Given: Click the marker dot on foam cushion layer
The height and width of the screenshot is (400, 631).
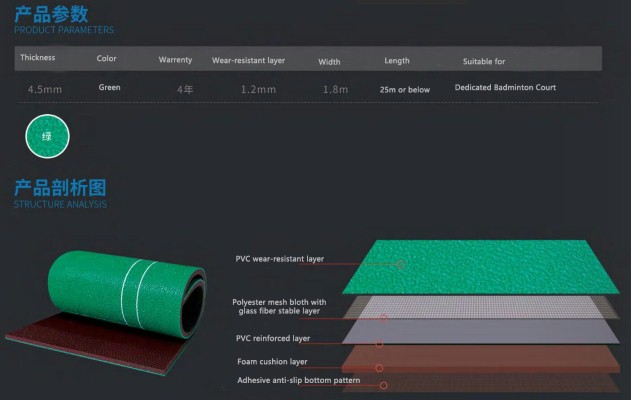Looking at the screenshot, I should click(379, 367).
